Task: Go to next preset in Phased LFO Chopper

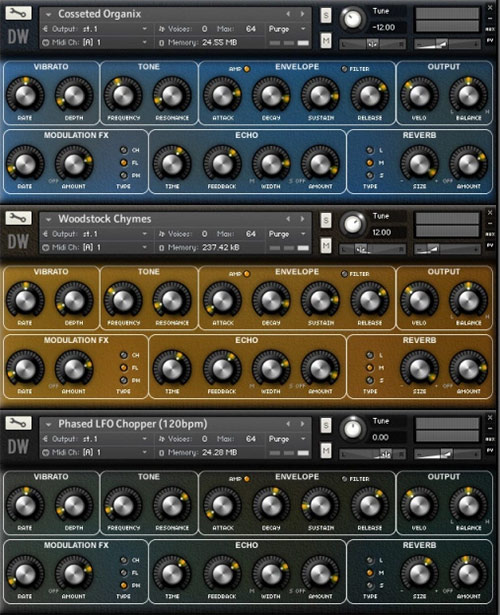Action: pos(302,424)
